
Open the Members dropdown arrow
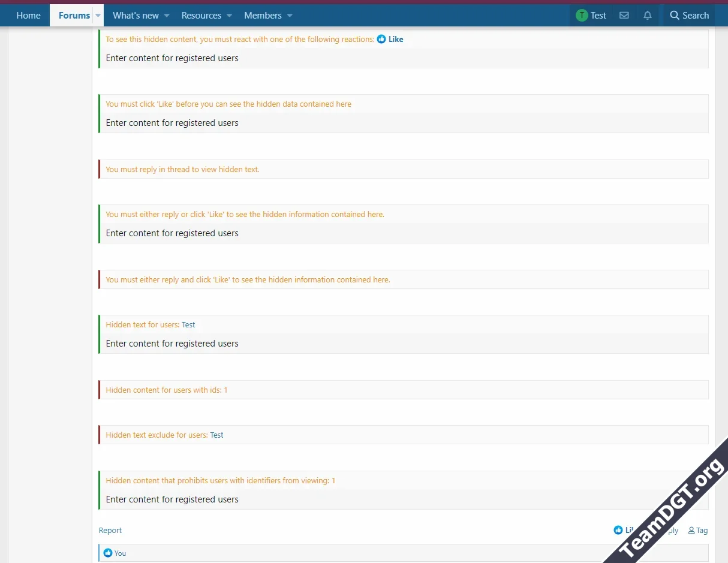[x=290, y=15]
